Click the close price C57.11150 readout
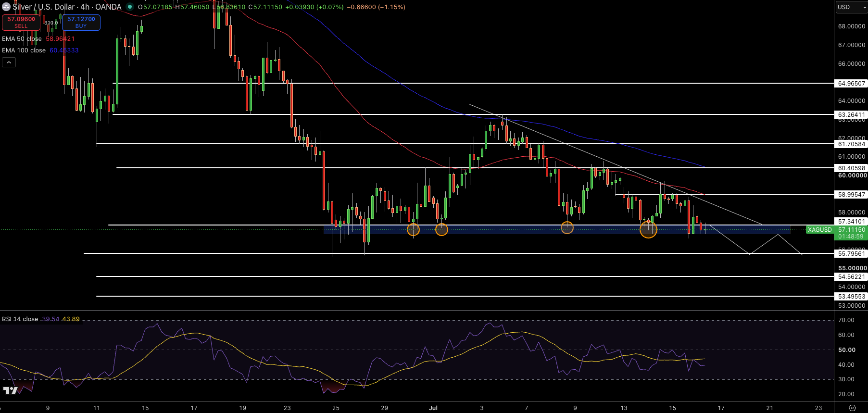868x413 pixels. click(265, 7)
